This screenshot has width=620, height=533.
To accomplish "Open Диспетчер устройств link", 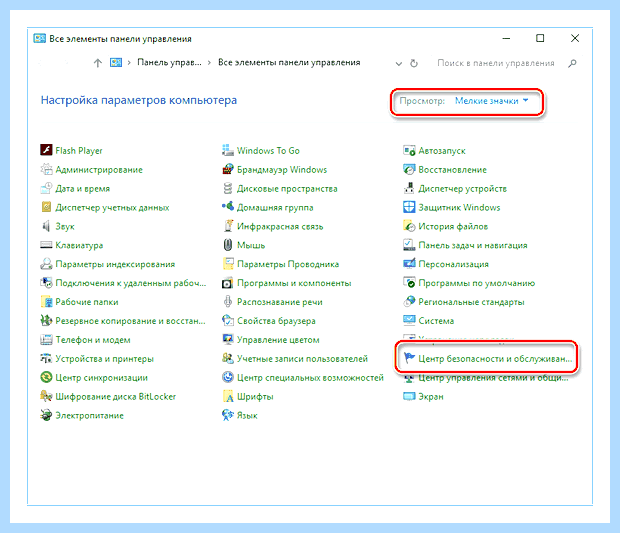I will [463, 189].
